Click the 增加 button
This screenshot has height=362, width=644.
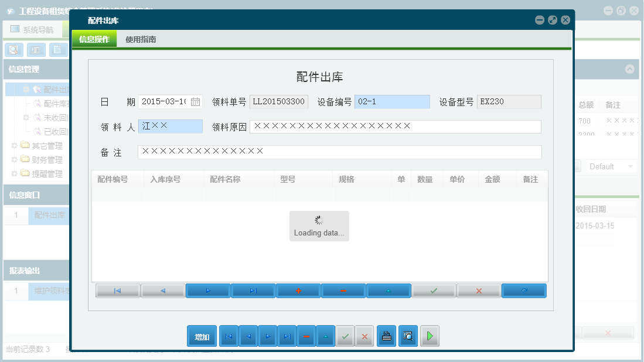click(x=202, y=336)
